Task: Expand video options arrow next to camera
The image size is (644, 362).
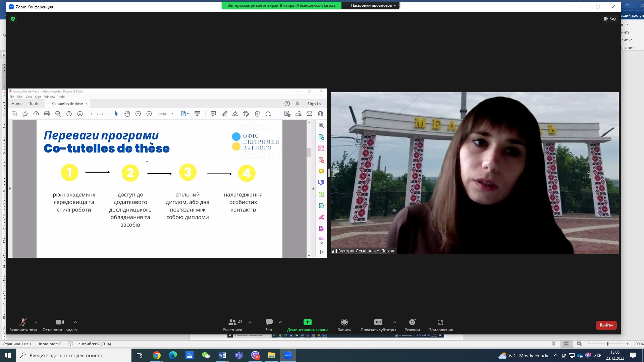Action: pos(75,322)
